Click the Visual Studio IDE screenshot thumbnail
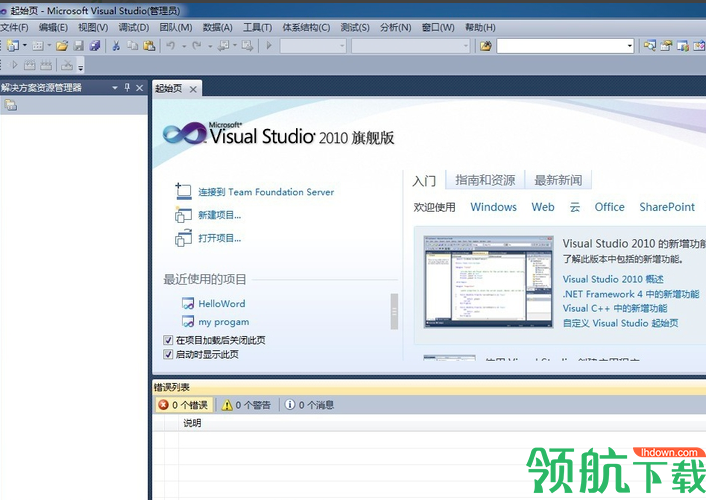This screenshot has width=706, height=500. 489,281
